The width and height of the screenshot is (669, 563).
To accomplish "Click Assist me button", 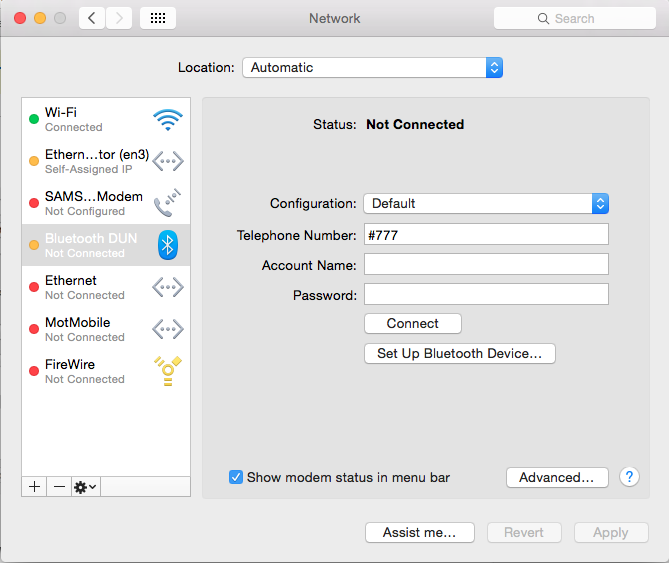I will point(420,532).
